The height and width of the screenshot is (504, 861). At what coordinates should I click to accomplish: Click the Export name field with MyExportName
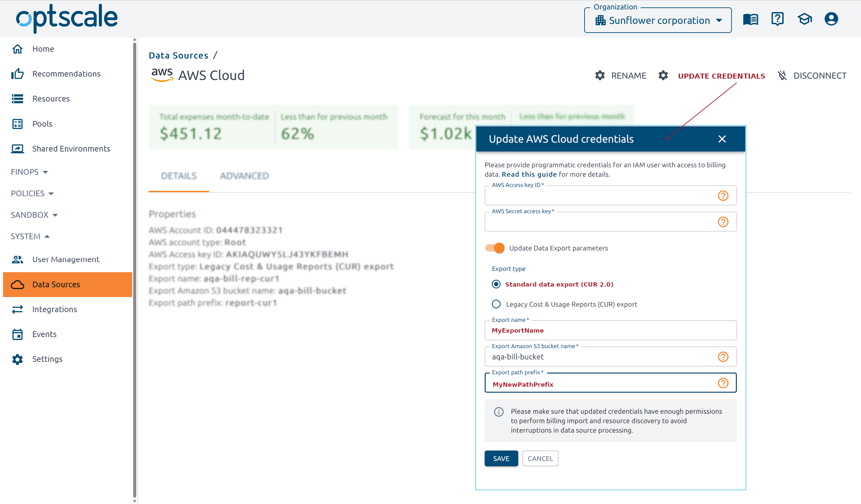point(610,330)
